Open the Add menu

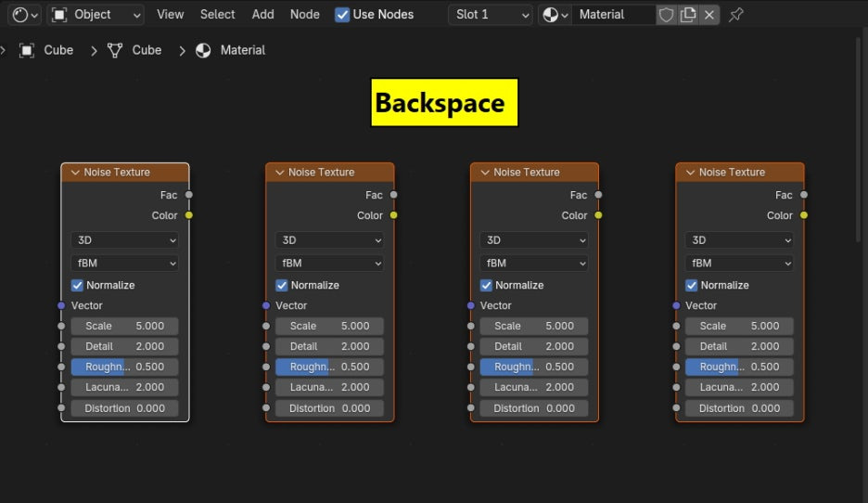[263, 15]
